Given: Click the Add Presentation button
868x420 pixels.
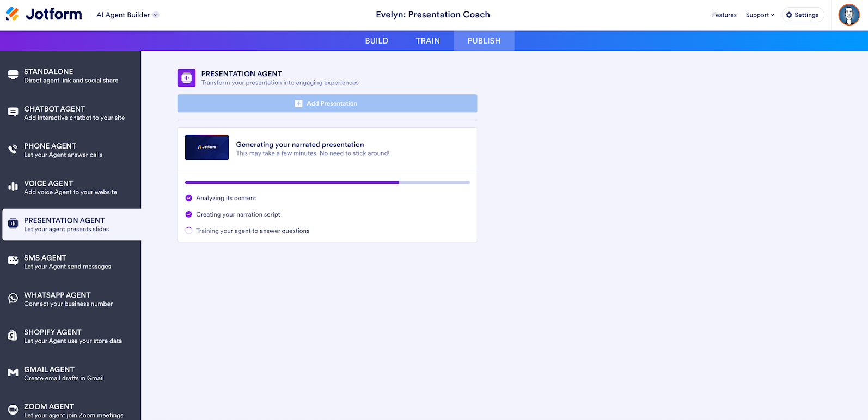Looking at the screenshot, I should pyautogui.click(x=327, y=103).
